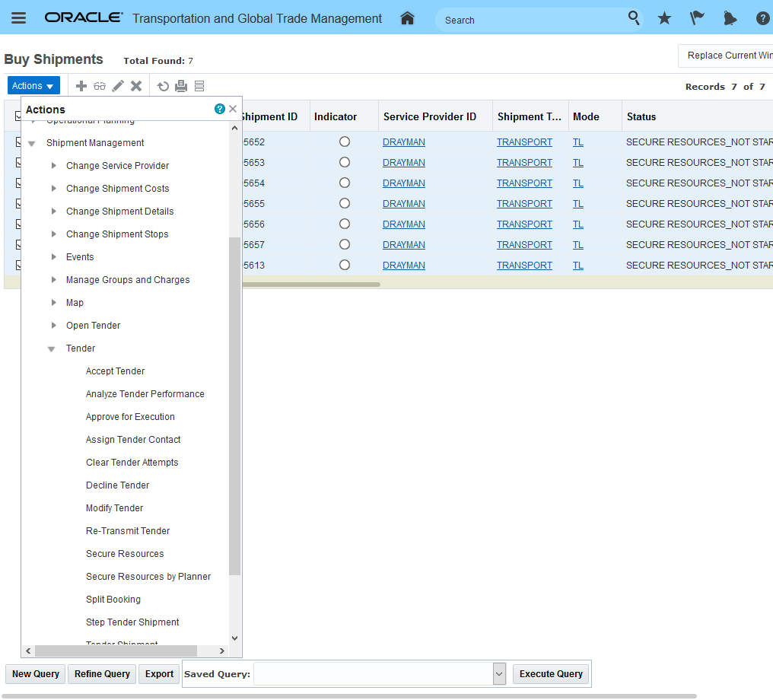The height and width of the screenshot is (700, 773).
Task: Open the DRAYMAN link in the first row
Action: click(x=403, y=142)
